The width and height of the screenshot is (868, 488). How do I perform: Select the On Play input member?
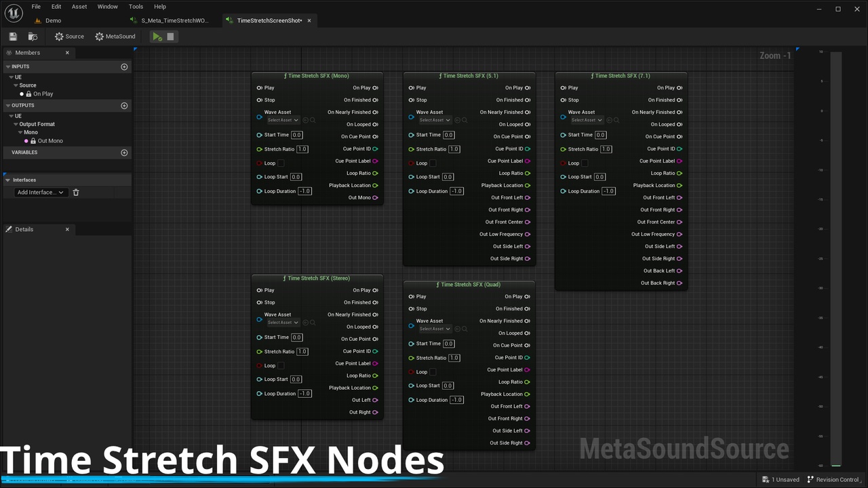pyautogui.click(x=43, y=94)
